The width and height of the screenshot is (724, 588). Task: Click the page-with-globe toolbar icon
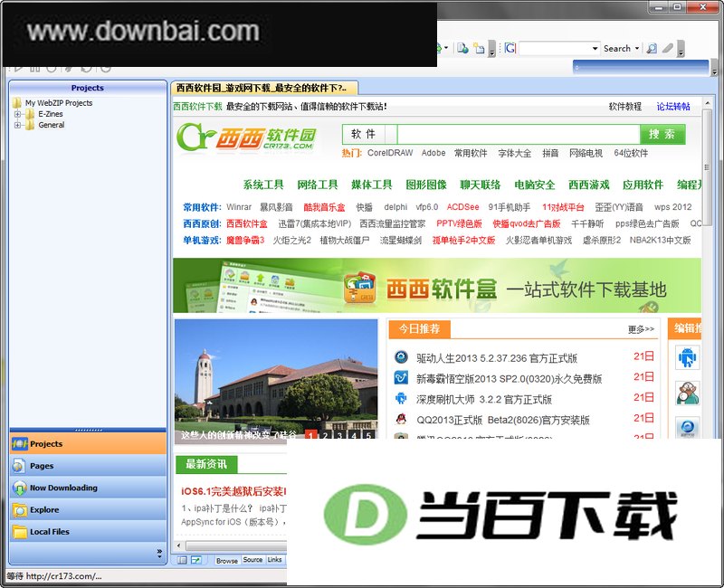[x=462, y=49]
